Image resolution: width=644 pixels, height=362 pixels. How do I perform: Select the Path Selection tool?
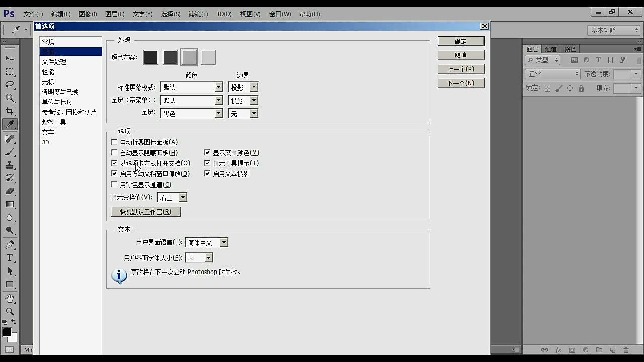point(10,271)
